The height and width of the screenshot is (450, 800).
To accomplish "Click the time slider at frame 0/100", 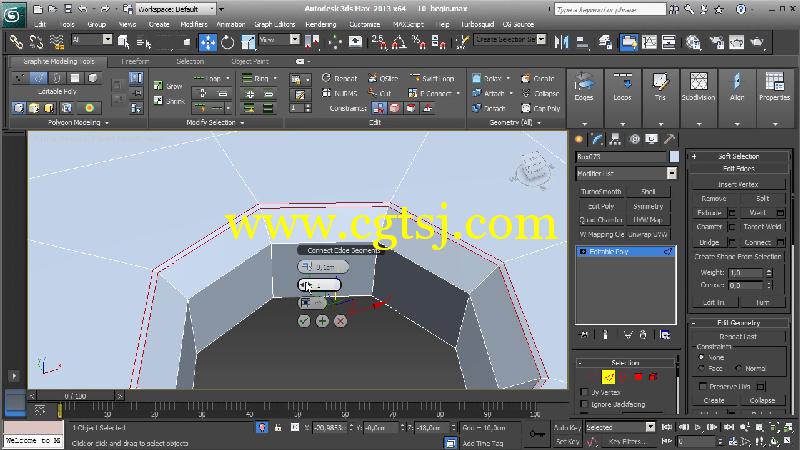I will [x=76, y=395].
